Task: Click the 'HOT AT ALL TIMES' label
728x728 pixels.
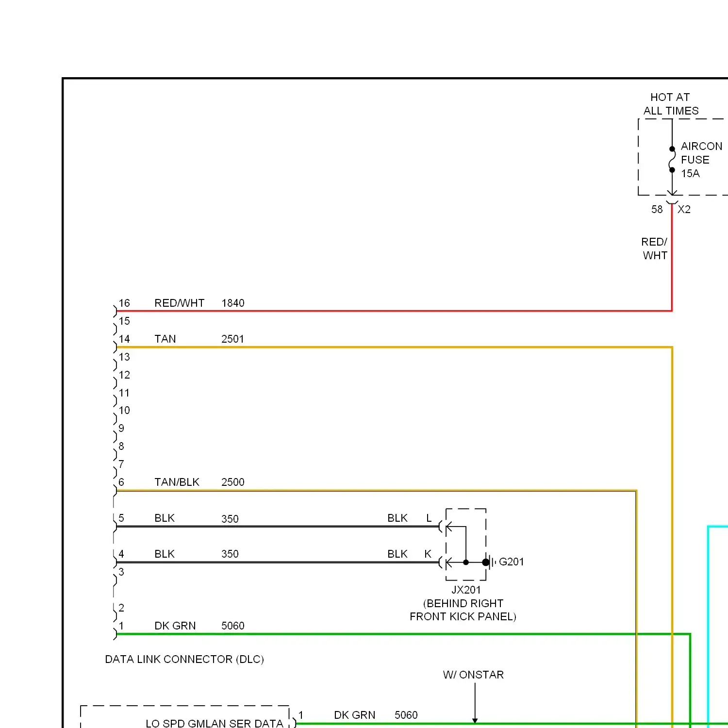Action: tap(671, 104)
